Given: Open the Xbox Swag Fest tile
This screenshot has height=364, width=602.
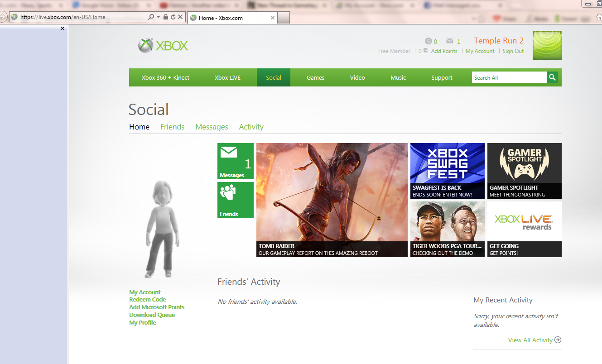Looking at the screenshot, I should (x=448, y=171).
